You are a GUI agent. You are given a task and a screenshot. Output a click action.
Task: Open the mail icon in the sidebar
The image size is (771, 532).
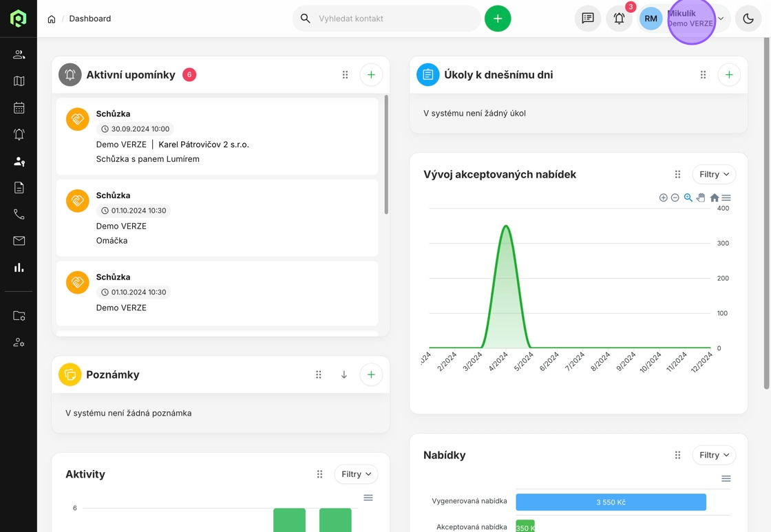pos(19,240)
